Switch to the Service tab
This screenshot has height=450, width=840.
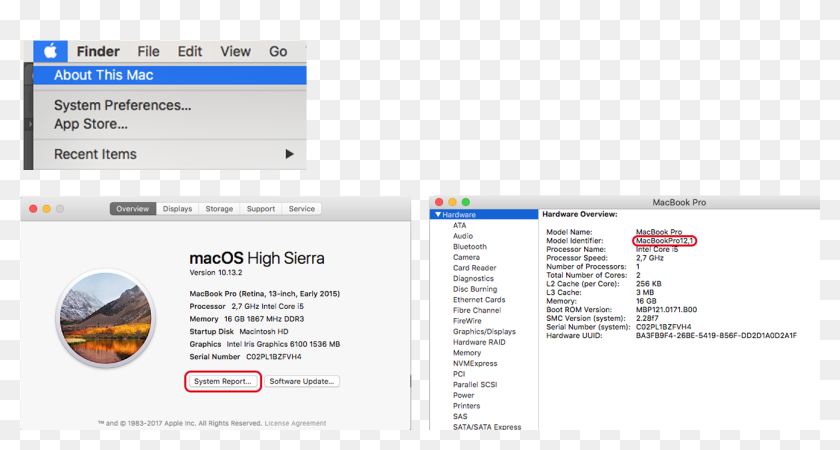(x=302, y=209)
